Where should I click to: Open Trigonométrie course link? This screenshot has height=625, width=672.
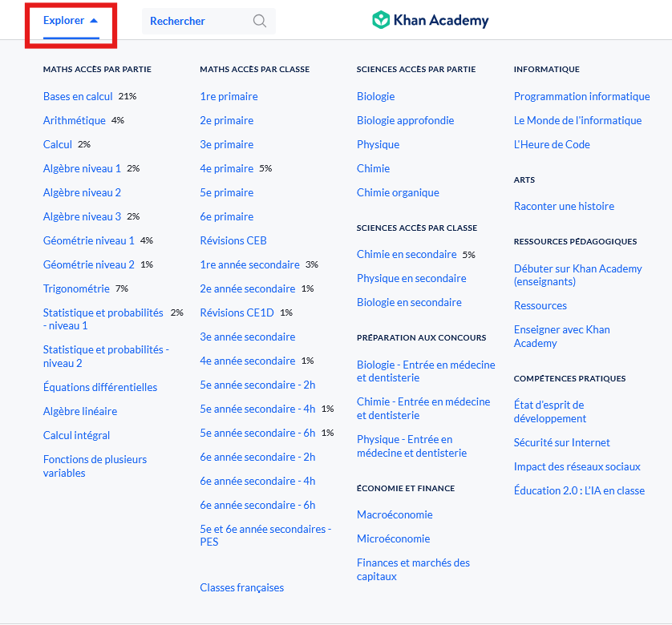[76, 288]
